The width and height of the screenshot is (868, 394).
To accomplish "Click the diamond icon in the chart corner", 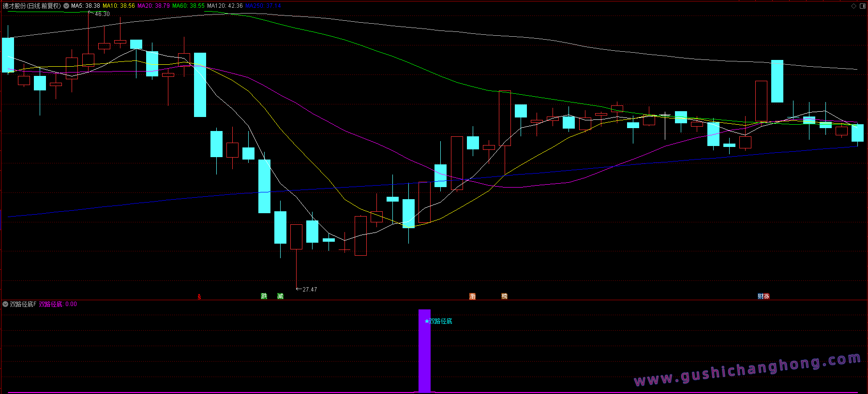I will point(854,6).
